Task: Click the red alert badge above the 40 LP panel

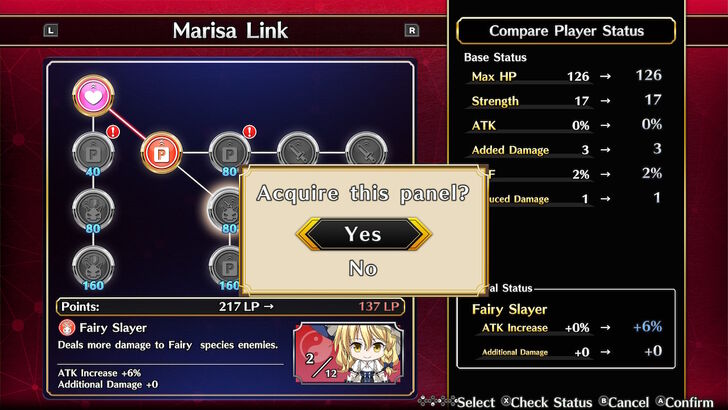Action: 113,132
